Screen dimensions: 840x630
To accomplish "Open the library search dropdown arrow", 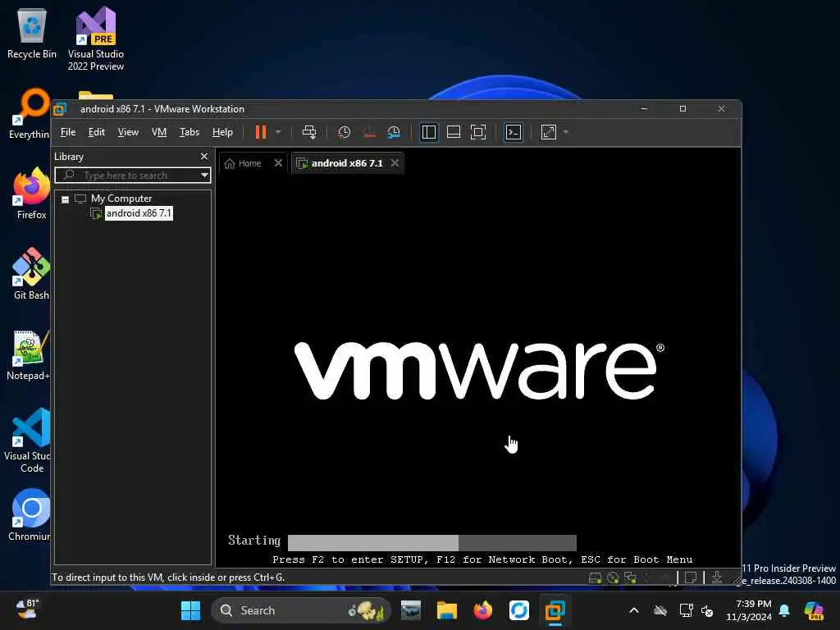I will click(204, 176).
